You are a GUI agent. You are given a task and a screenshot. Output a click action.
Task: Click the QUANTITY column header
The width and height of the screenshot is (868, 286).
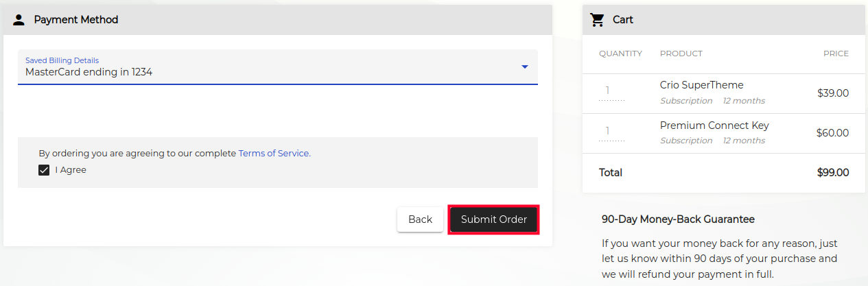[620, 53]
